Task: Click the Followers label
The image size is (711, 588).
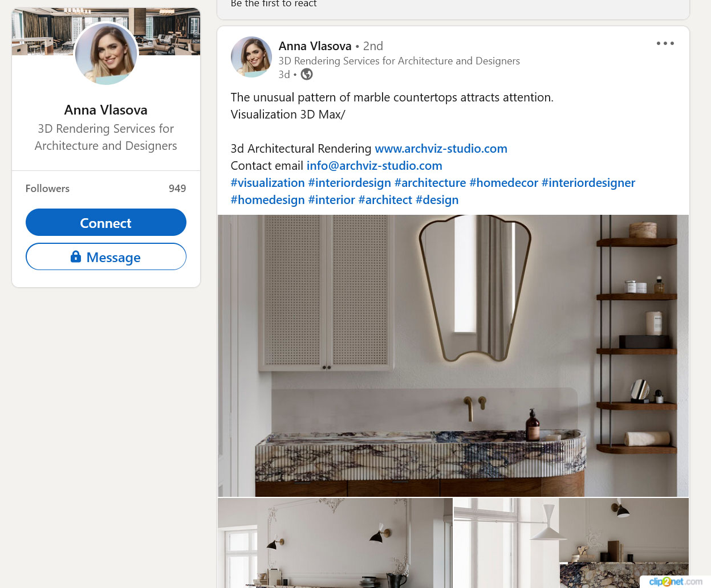Action: (47, 189)
